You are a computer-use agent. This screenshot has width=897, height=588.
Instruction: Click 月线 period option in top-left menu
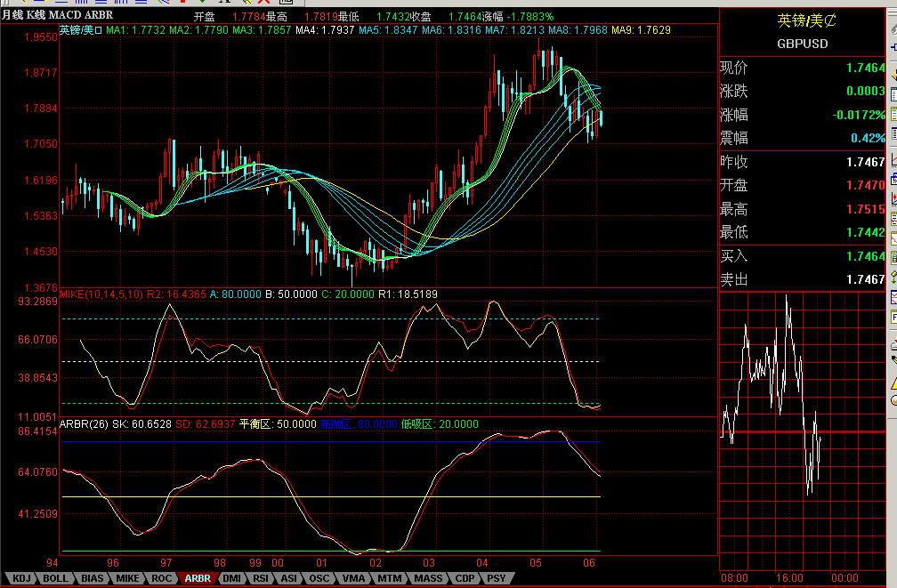[12, 15]
